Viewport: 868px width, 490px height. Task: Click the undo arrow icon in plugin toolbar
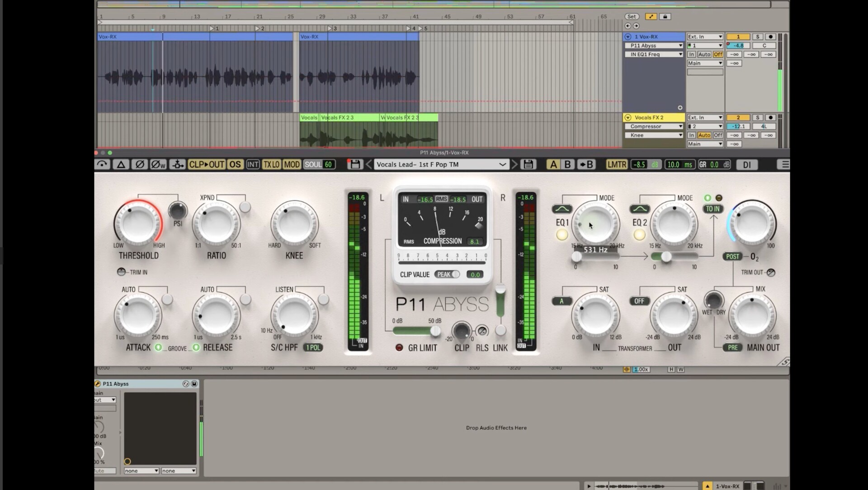click(x=102, y=164)
